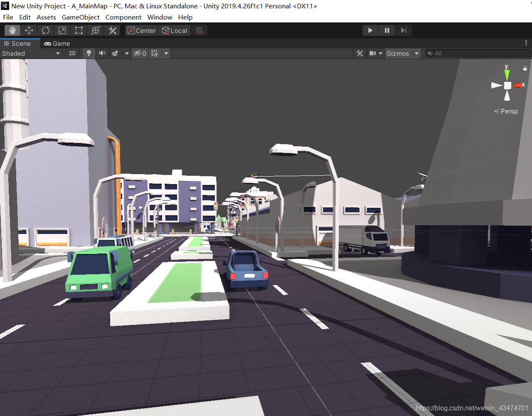Click the Unity icon in title bar
This screenshot has width=532, height=416.
(5, 6)
